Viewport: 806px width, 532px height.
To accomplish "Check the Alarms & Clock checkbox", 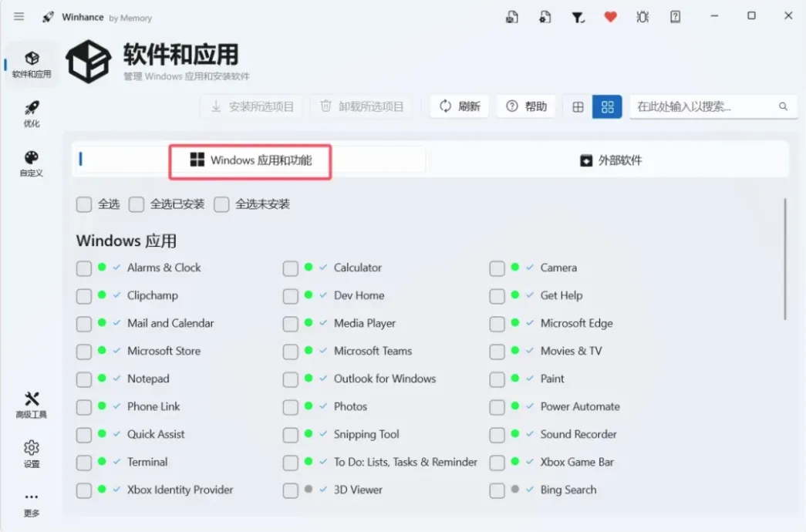I will coord(84,268).
